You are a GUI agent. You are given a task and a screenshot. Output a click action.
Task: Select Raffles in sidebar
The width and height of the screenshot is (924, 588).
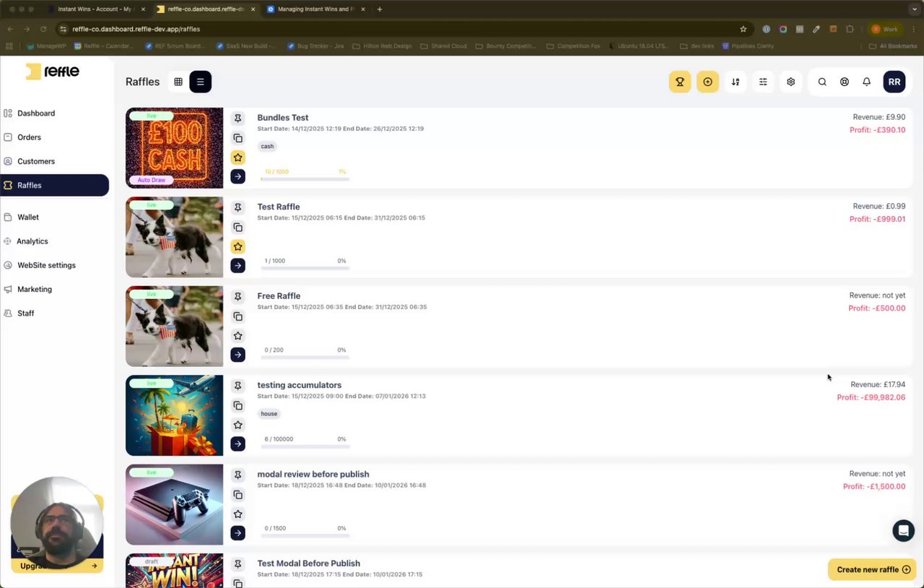click(x=54, y=185)
